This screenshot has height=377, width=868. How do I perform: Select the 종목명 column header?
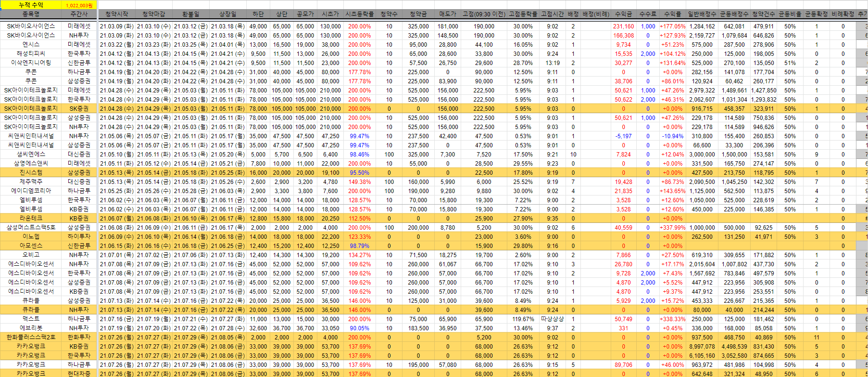pos(31,14)
